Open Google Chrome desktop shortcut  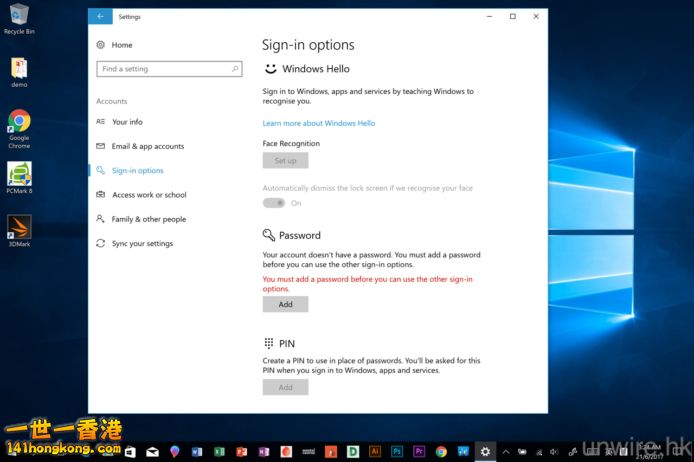coord(19,129)
